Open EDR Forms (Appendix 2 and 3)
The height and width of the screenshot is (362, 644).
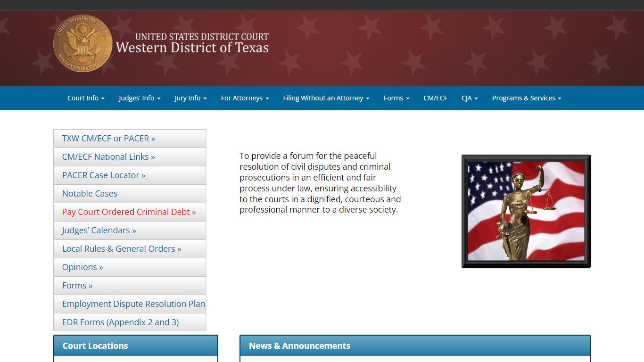click(130, 322)
